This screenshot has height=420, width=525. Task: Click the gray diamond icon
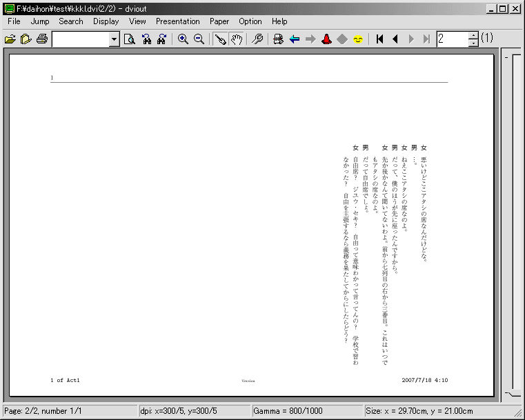pyautogui.click(x=342, y=39)
